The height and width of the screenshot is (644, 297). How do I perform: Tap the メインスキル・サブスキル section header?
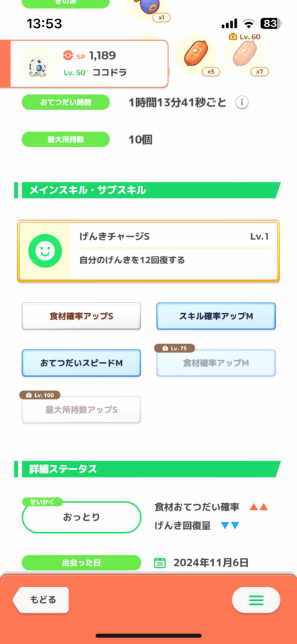148,190
